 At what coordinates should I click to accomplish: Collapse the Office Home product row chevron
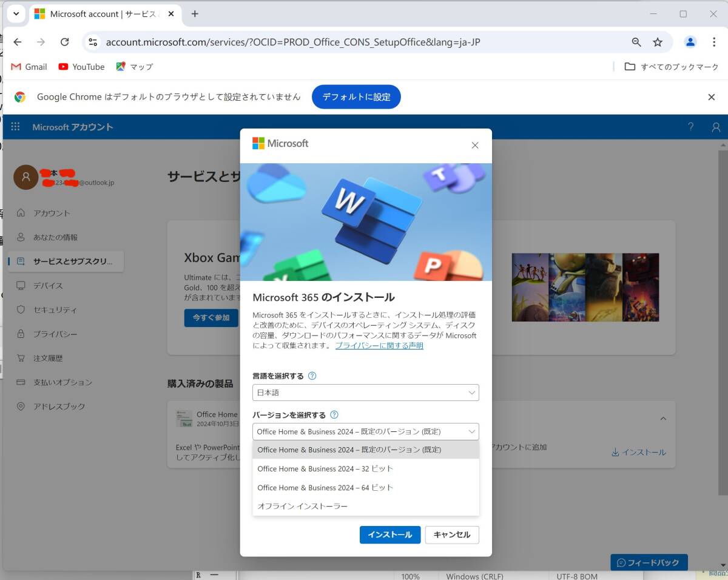click(x=663, y=419)
